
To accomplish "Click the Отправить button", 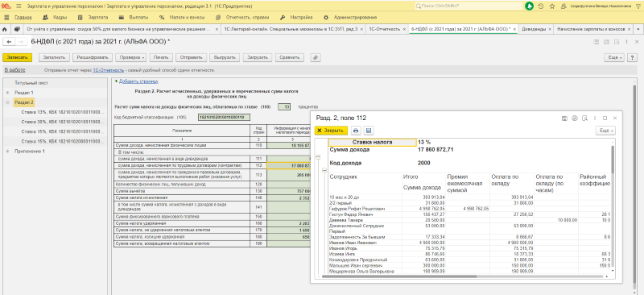I will point(191,57).
